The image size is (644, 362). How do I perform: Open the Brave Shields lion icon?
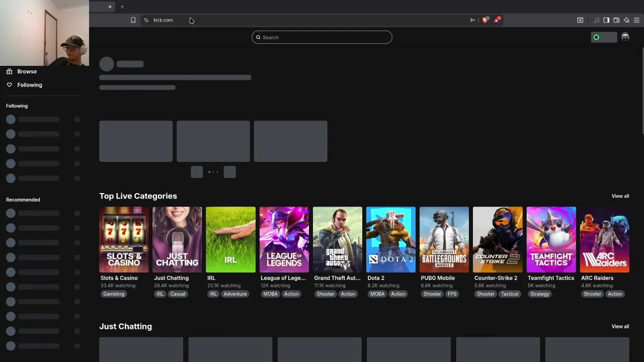pos(485,20)
